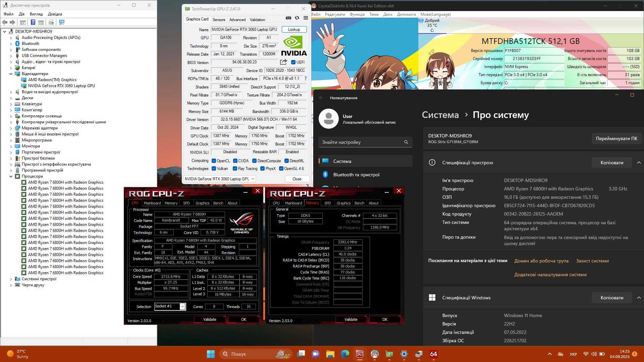The height and width of the screenshot is (362, 644).
Task: Collapse the Процесори tree node
Action: [x=11, y=176]
